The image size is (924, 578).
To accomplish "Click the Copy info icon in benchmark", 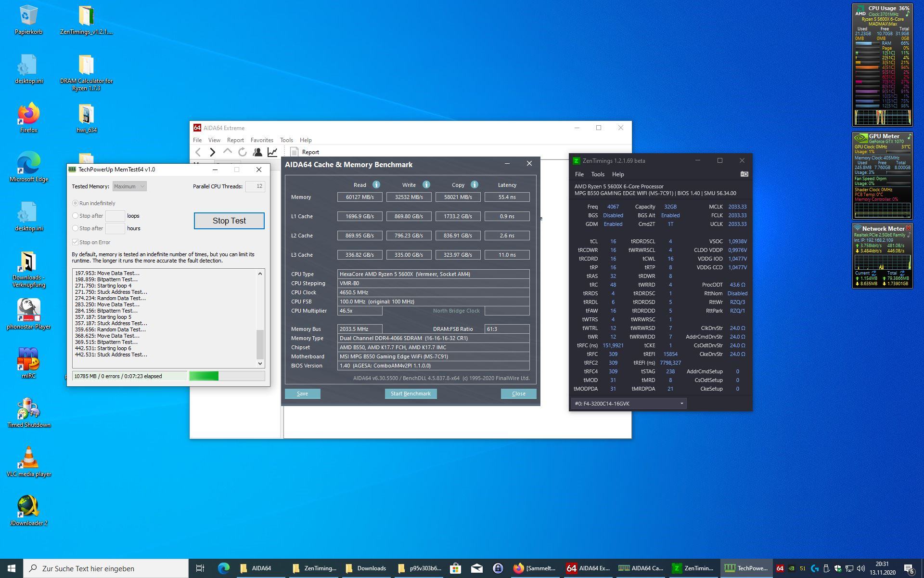I will (x=474, y=184).
